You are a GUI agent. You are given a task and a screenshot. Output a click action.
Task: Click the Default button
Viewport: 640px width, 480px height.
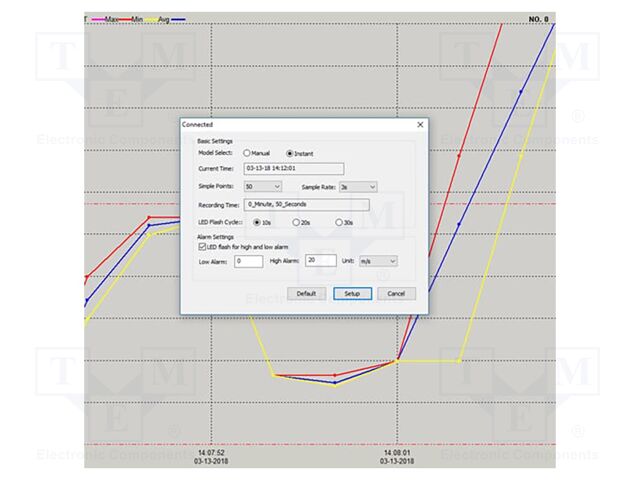click(x=306, y=294)
